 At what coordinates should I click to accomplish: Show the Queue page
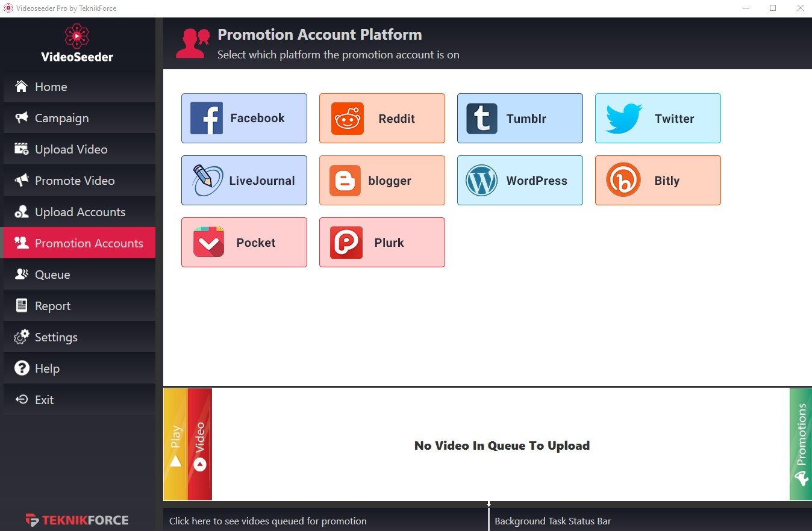click(x=78, y=275)
